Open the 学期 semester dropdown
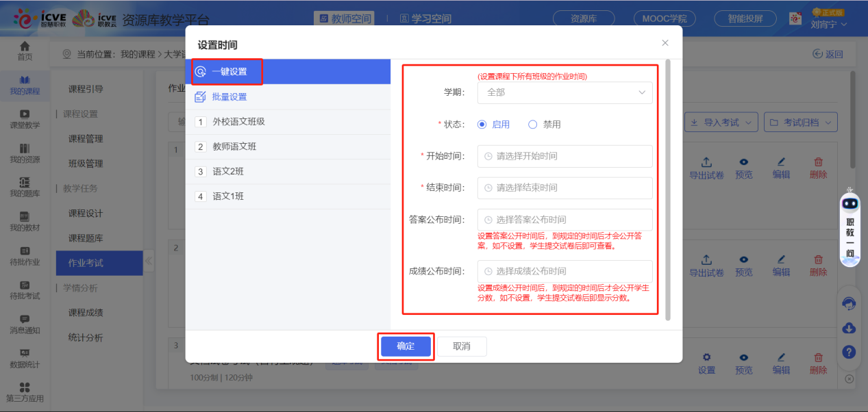The image size is (868, 412). [x=564, y=92]
